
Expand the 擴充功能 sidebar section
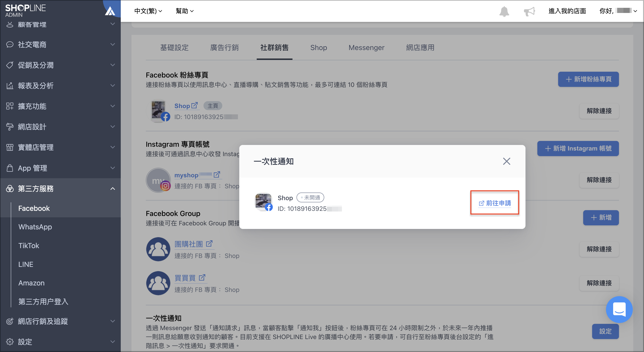coord(113,106)
